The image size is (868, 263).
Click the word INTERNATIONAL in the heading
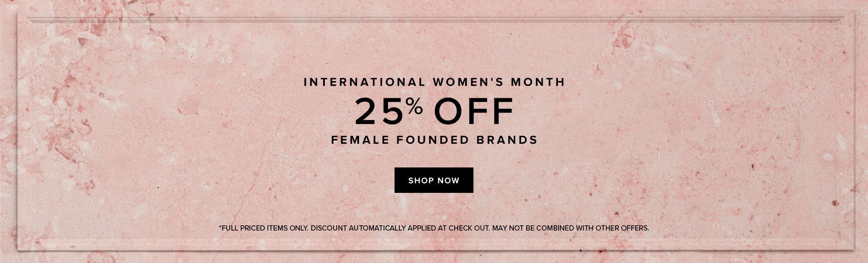(364, 82)
